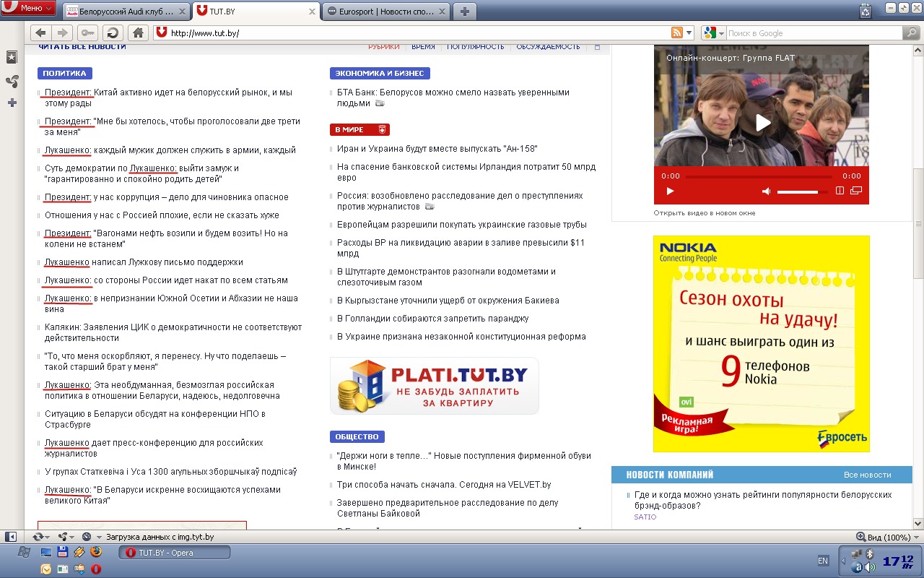
Task: Close the Eurosport tab
Action: tap(441, 12)
